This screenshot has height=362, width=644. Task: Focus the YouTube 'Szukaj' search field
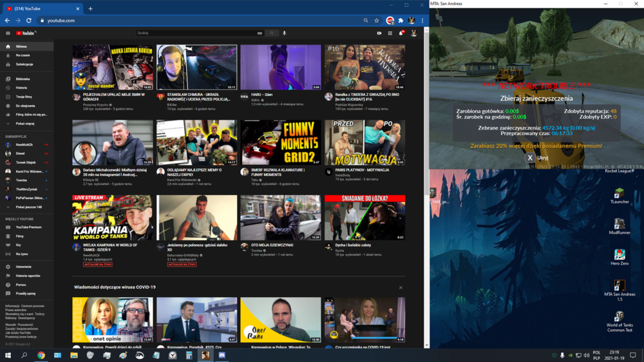196,33
